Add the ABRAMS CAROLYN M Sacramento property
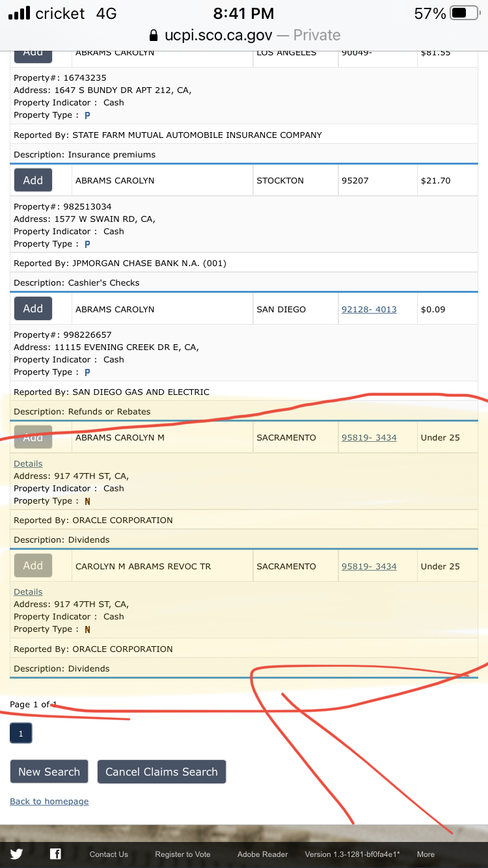This screenshot has width=488, height=868. pyautogui.click(x=33, y=437)
